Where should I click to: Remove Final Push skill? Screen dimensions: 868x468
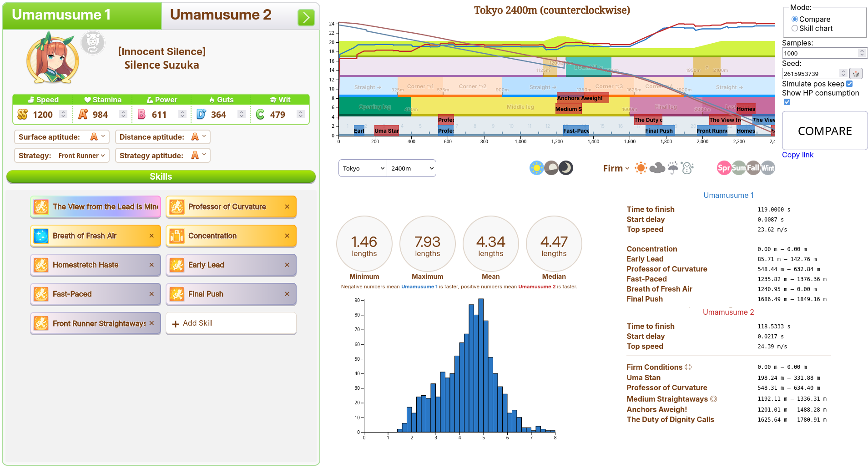287,294
